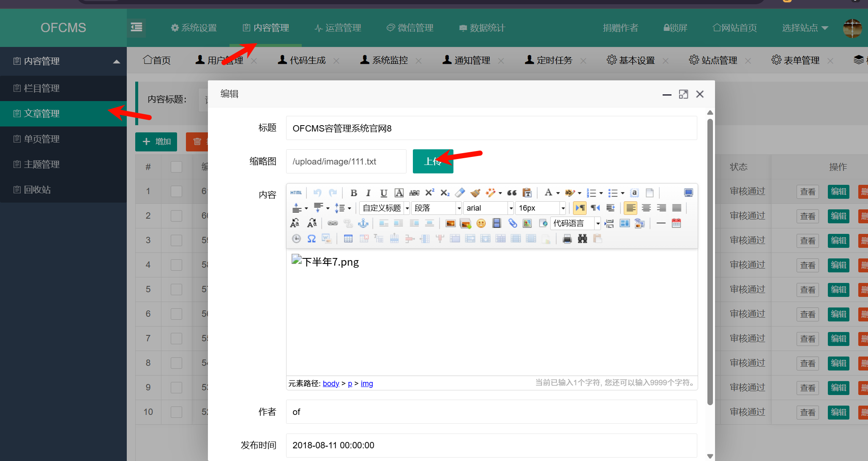
Task: Switch to the 系统监控 tab
Action: click(x=389, y=60)
